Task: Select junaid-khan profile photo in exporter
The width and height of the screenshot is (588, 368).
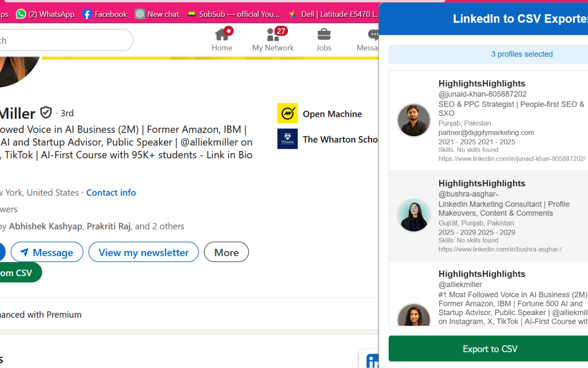Action: (414, 120)
